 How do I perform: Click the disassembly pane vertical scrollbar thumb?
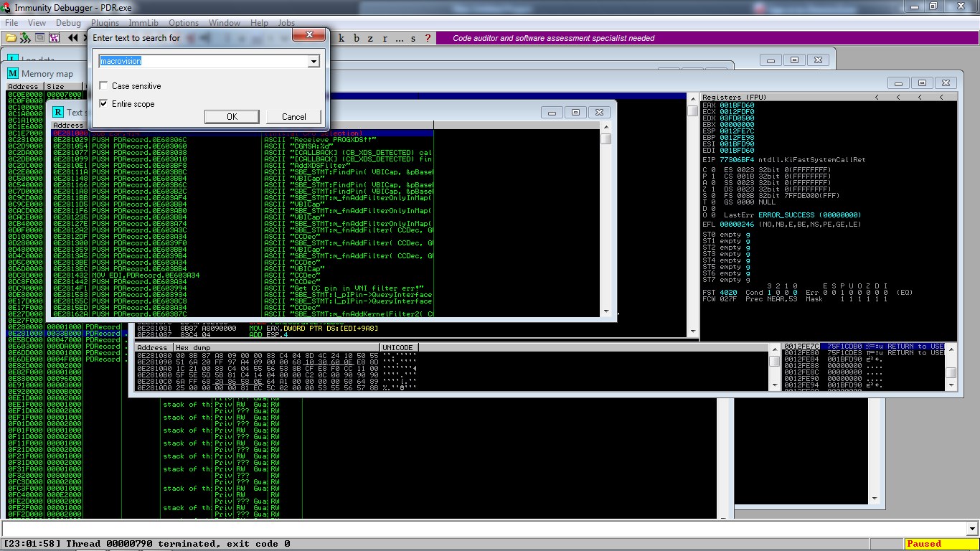point(692,111)
